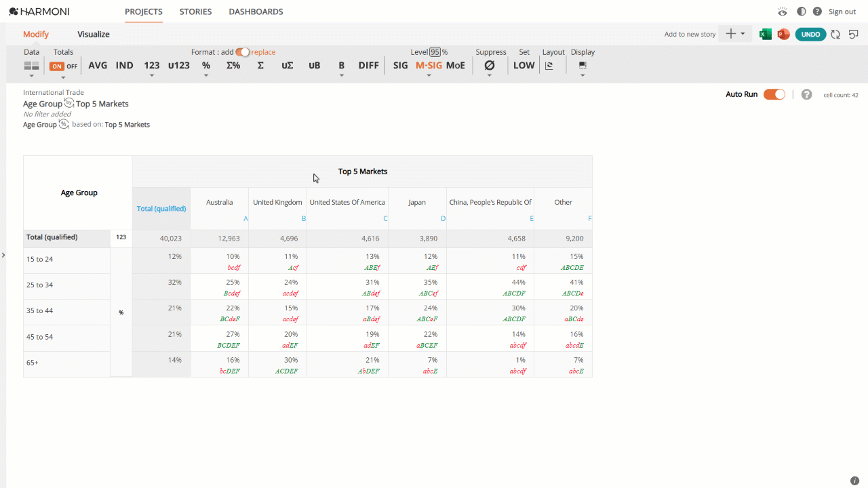Select the Σ sum option

click(260, 66)
